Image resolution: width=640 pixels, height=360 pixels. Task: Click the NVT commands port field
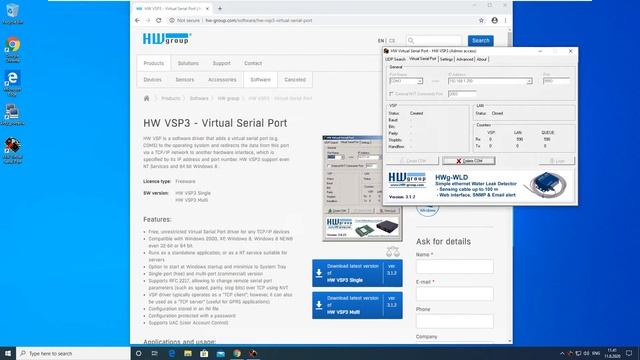click(x=462, y=94)
